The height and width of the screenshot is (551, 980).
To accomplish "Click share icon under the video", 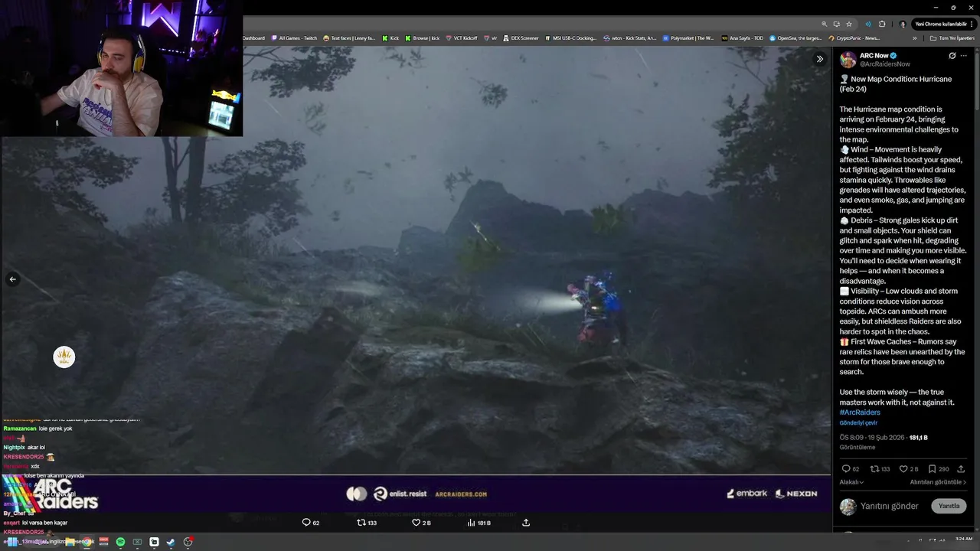I will point(526,523).
